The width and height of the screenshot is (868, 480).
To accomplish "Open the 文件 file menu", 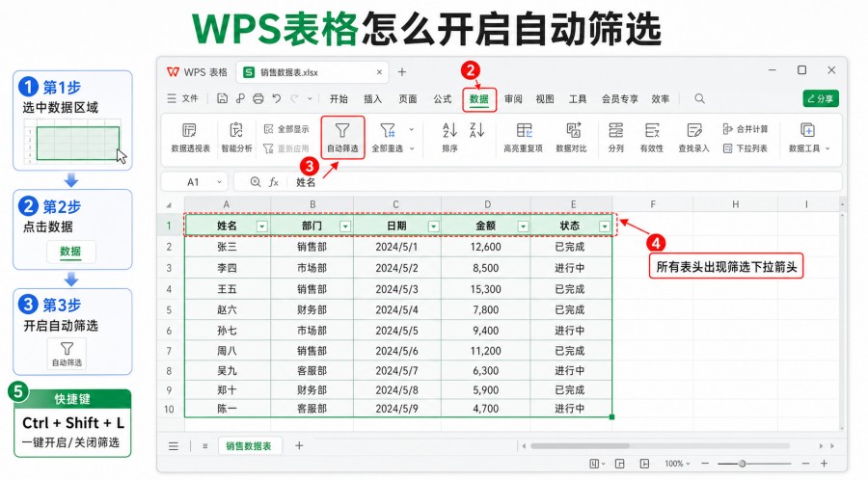I will click(x=182, y=98).
